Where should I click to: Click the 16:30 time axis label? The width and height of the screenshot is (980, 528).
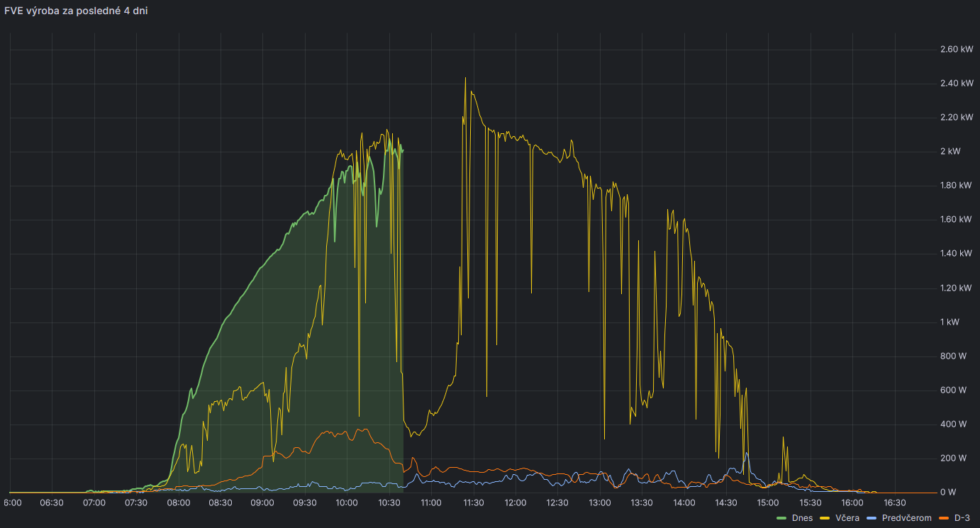895,502
